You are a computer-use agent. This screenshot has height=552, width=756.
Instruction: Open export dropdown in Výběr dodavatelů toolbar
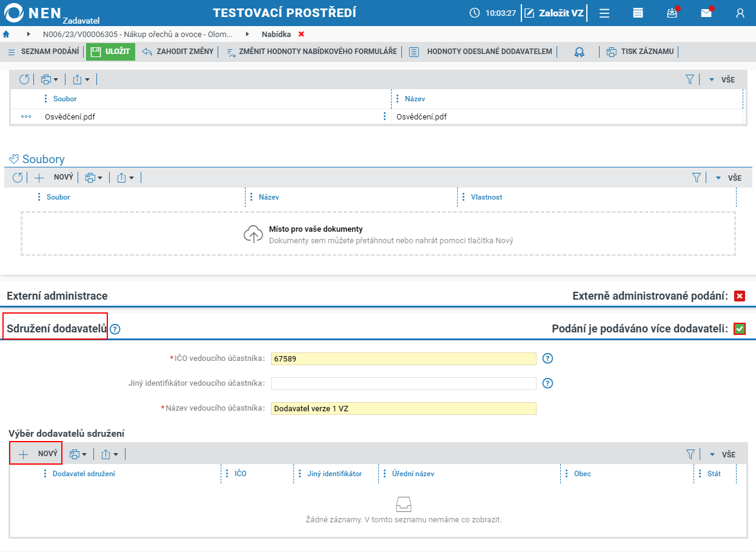click(x=109, y=454)
